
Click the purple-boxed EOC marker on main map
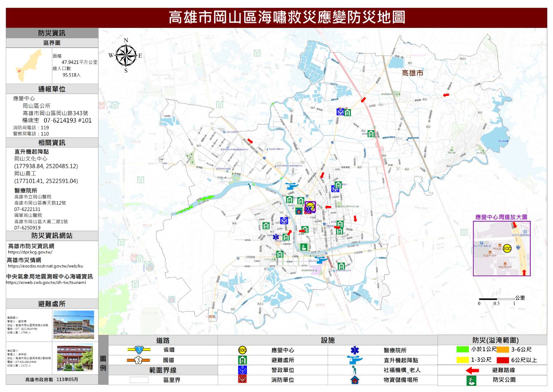[310, 207]
